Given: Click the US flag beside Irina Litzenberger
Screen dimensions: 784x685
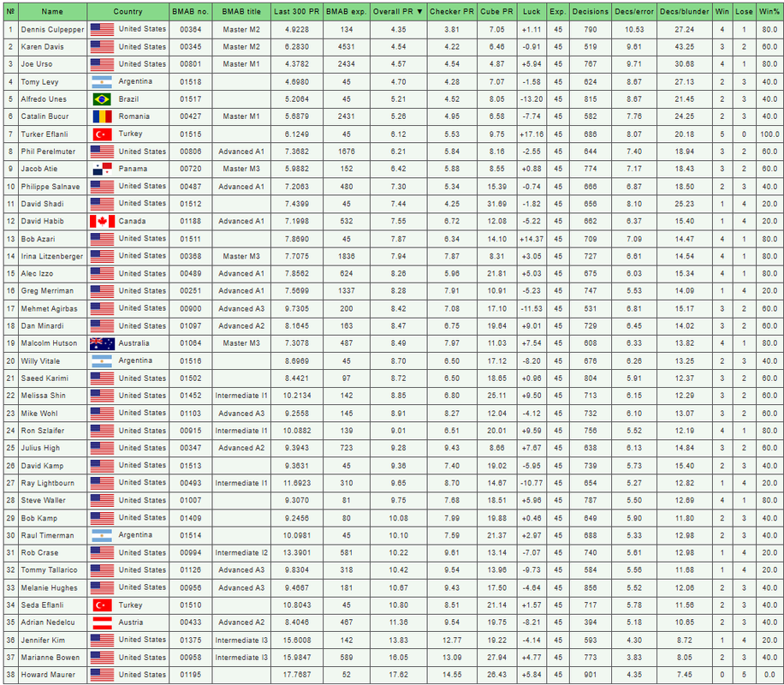Looking at the screenshot, I should click(x=102, y=256).
